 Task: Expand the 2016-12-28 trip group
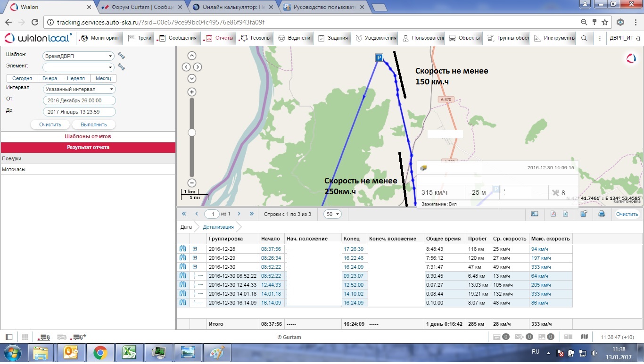pos(195,249)
